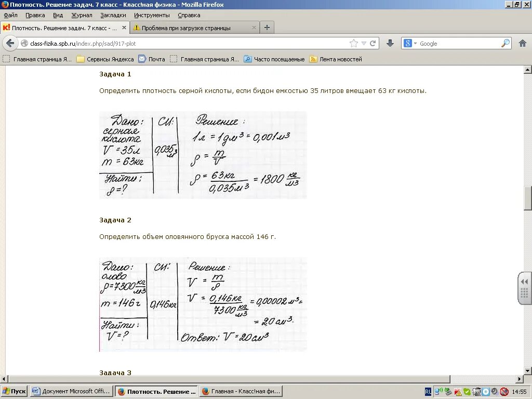Switch to the 'Плотность. Решение задач' tab
532x399 pixels.
[x=64, y=28]
